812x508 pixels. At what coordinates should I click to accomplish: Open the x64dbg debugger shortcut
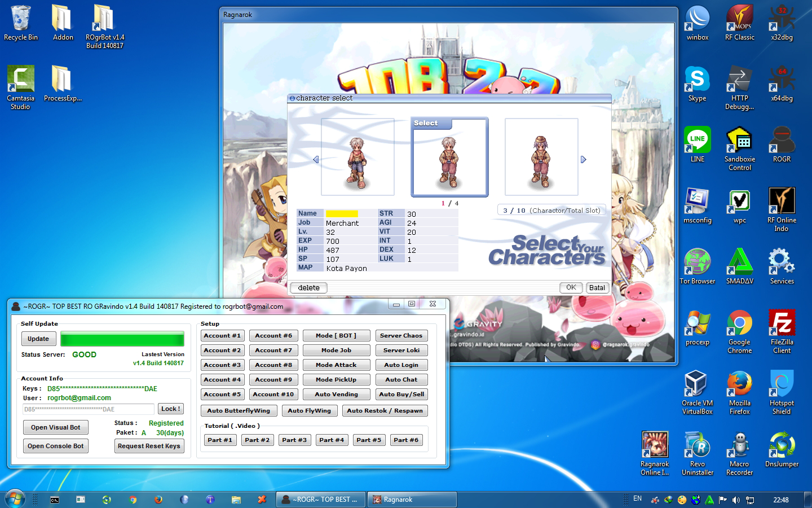(782, 84)
